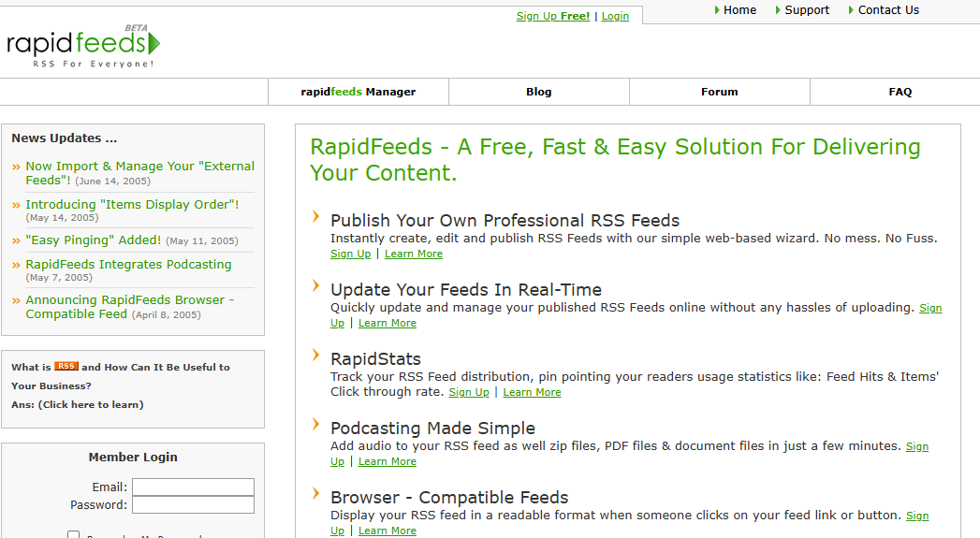Viewport: 980px width, 538px height.
Task: Open 'Introducing Items Display Order' news link
Action: (132, 204)
